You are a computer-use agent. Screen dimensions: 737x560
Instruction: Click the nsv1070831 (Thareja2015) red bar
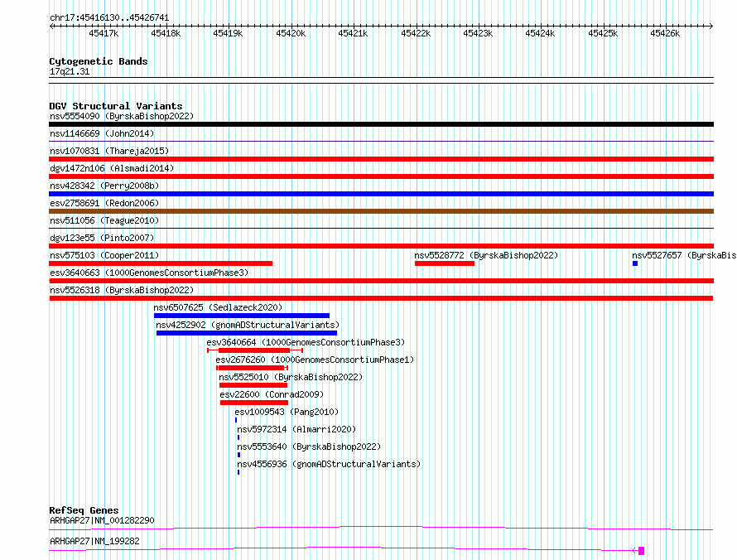tap(381, 159)
